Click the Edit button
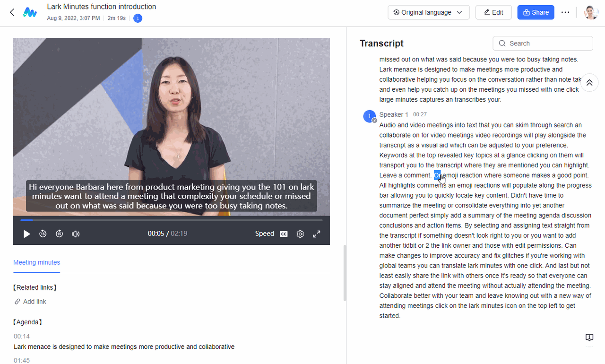Screen dimensions: 605x364 (493, 12)
